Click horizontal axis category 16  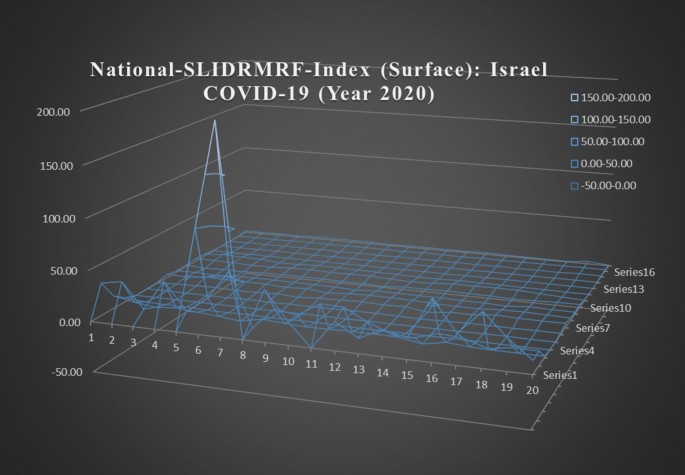coord(432,378)
